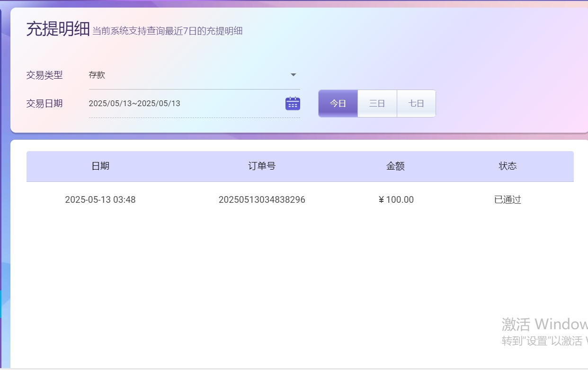Open the calendar date picker icon
Image resolution: width=588 pixels, height=370 pixels.
[x=293, y=103]
